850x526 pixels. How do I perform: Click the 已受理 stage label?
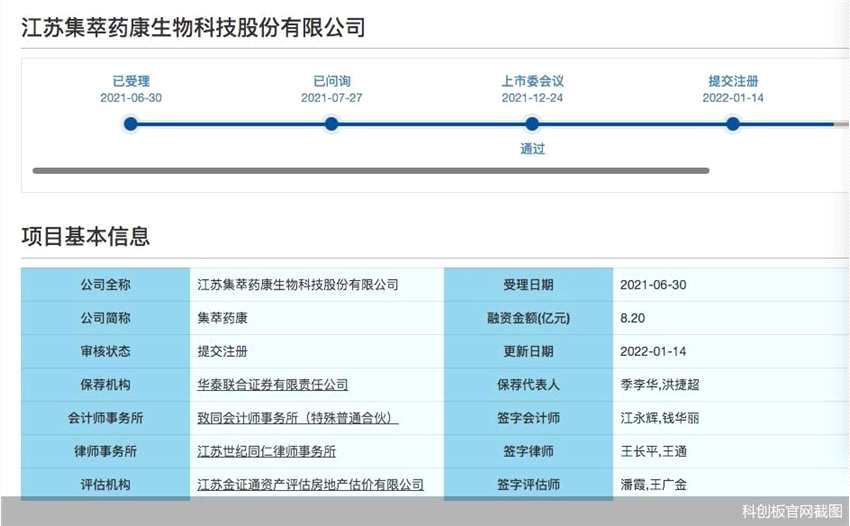(131, 81)
